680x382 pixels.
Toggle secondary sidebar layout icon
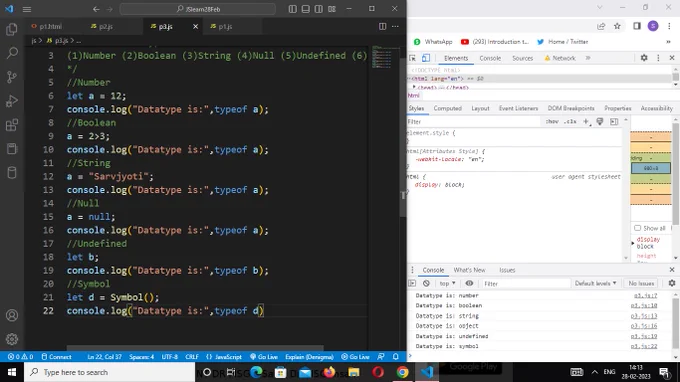pyautogui.click(x=319, y=9)
